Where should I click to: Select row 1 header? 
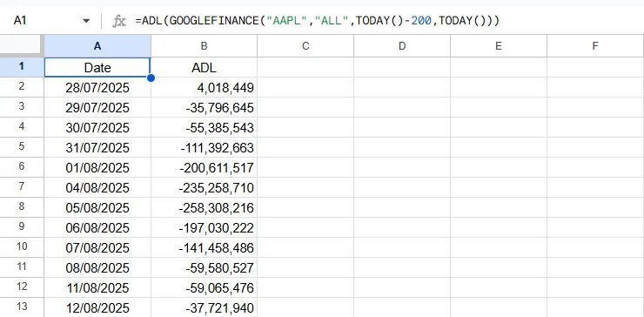[x=22, y=66]
